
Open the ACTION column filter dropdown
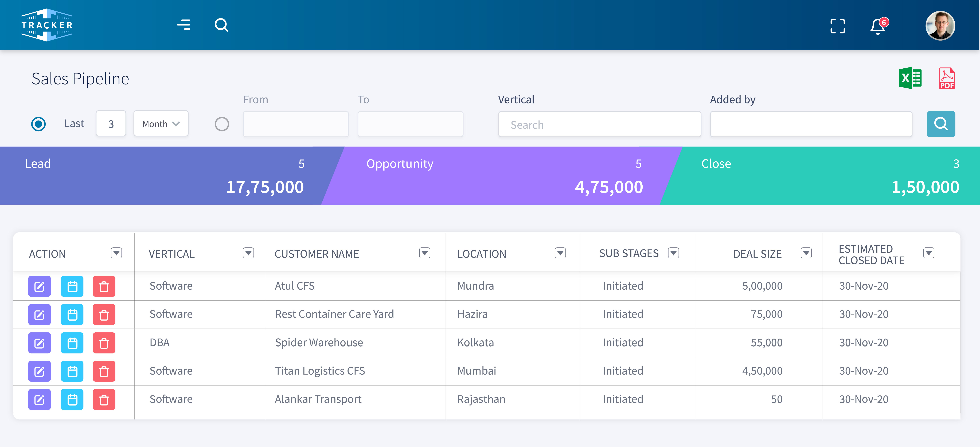tap(116, 253)
